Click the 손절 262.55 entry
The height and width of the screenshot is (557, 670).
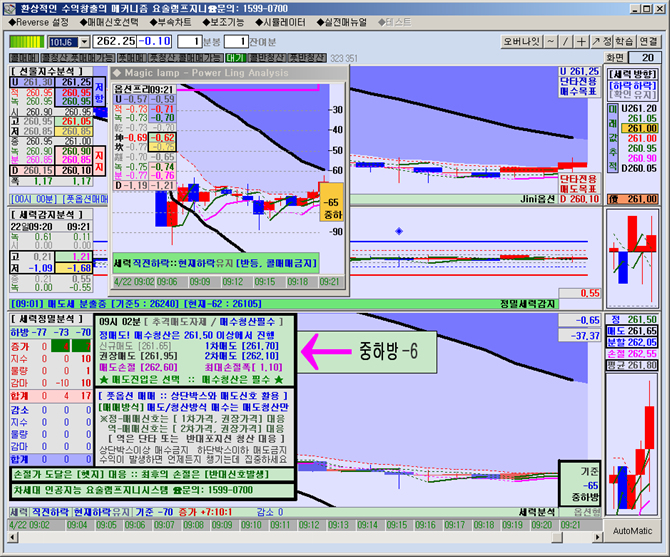(632, 354)
